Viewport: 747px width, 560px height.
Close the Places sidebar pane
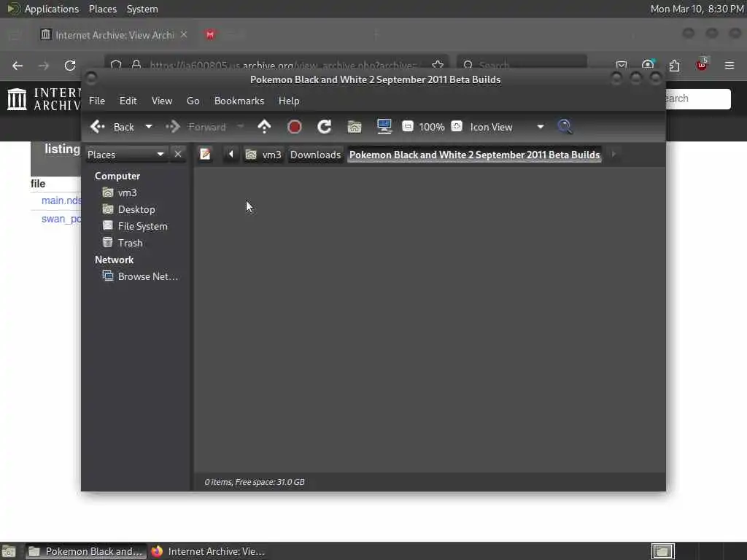pos(178,155)
